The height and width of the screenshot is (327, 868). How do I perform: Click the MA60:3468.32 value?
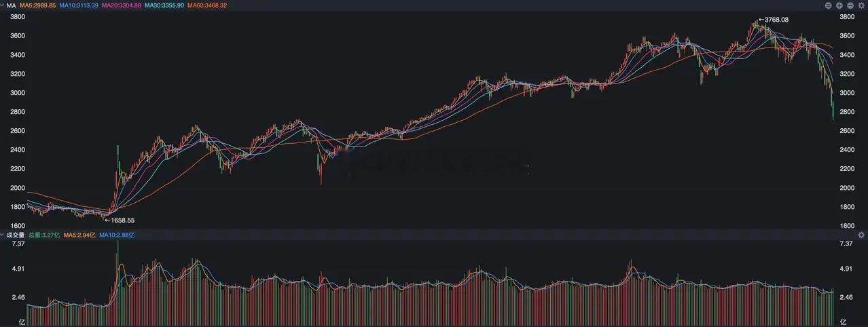(x=206, y=5)
